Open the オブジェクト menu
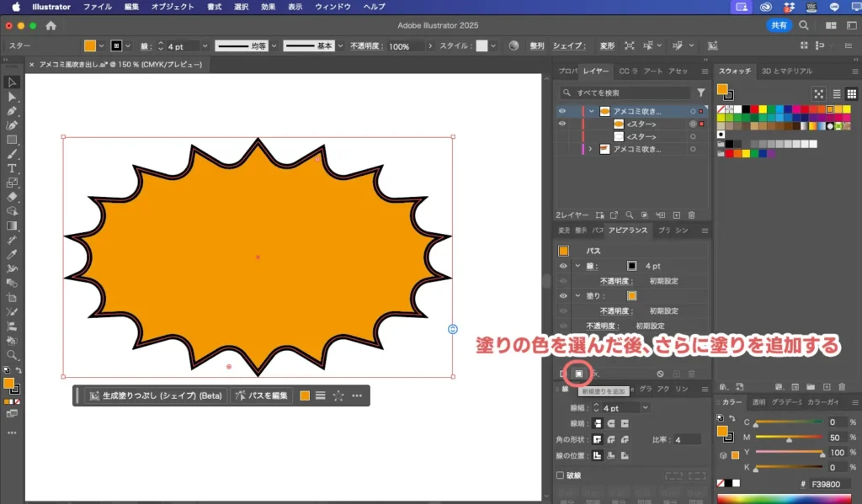862x504 pixels. [x=172, y=7]
